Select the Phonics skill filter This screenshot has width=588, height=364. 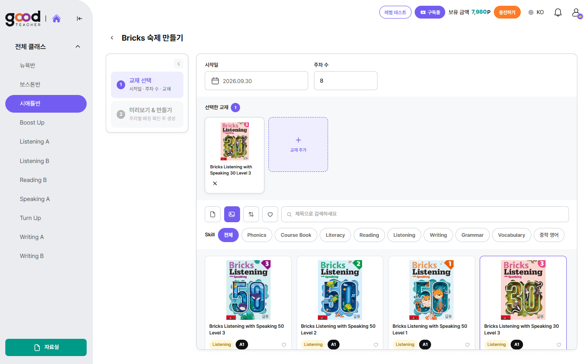tap(257, 235)
